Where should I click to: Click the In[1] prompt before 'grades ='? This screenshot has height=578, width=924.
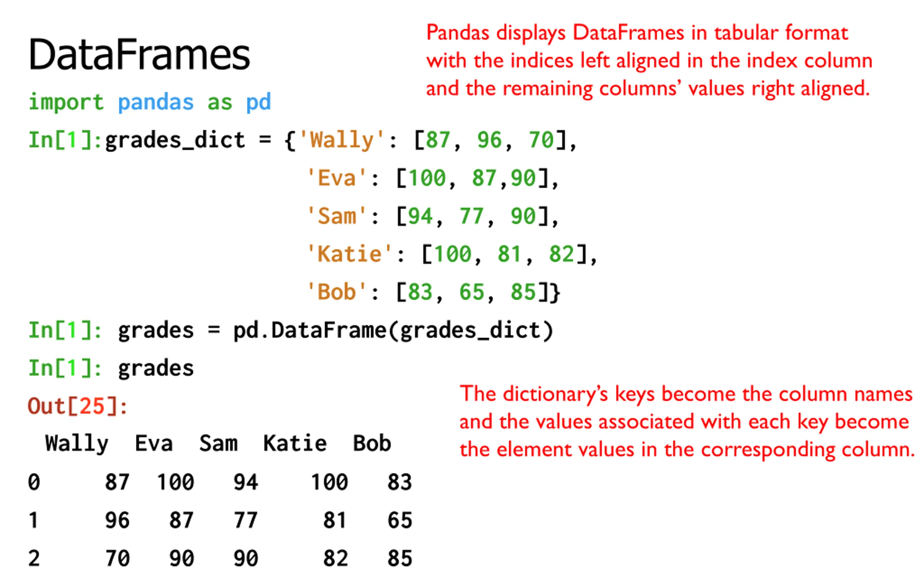[x=65, y=330]
